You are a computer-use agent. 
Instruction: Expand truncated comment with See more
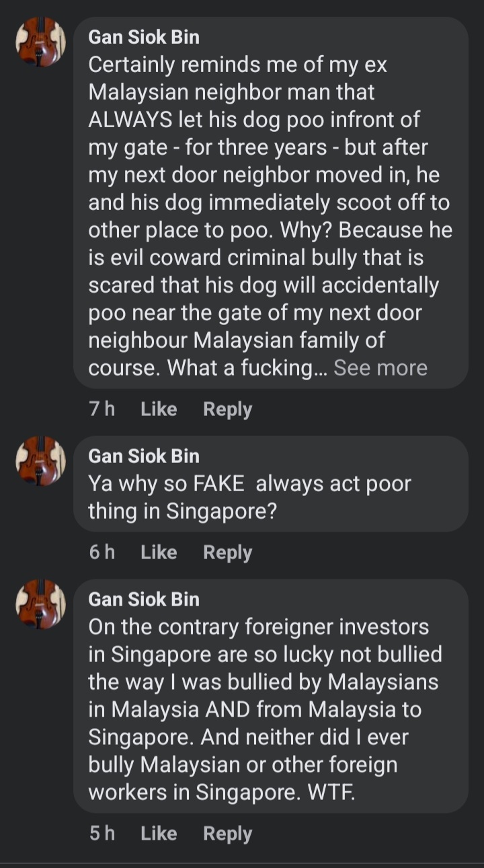[380, 368]
